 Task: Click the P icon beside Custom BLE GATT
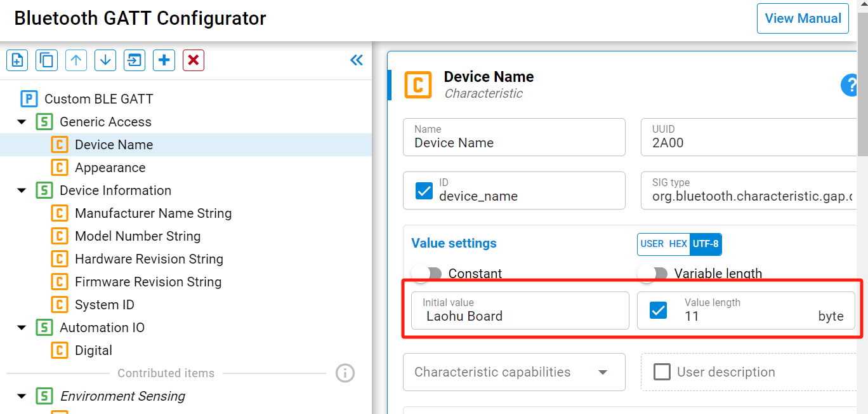(x=29, y=99)
